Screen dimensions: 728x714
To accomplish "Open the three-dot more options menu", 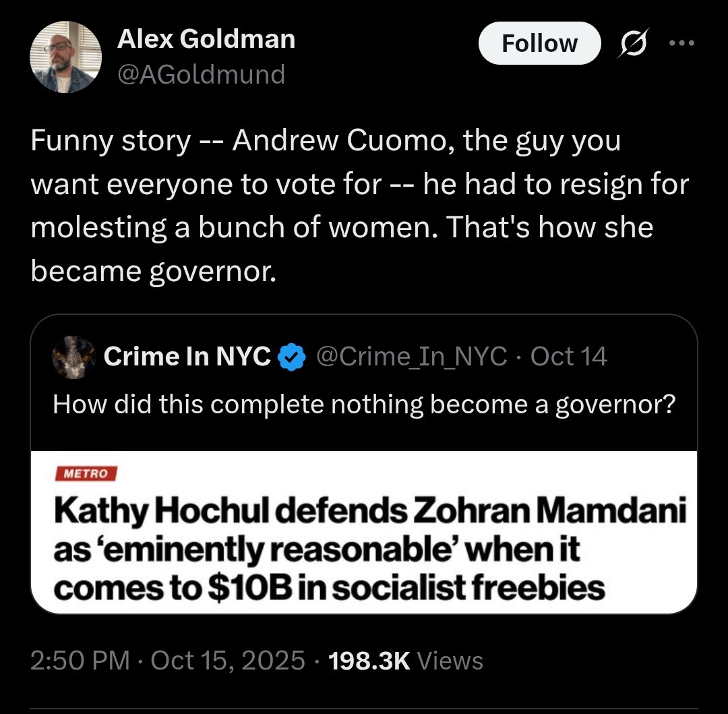I will [x=680, y=42].
